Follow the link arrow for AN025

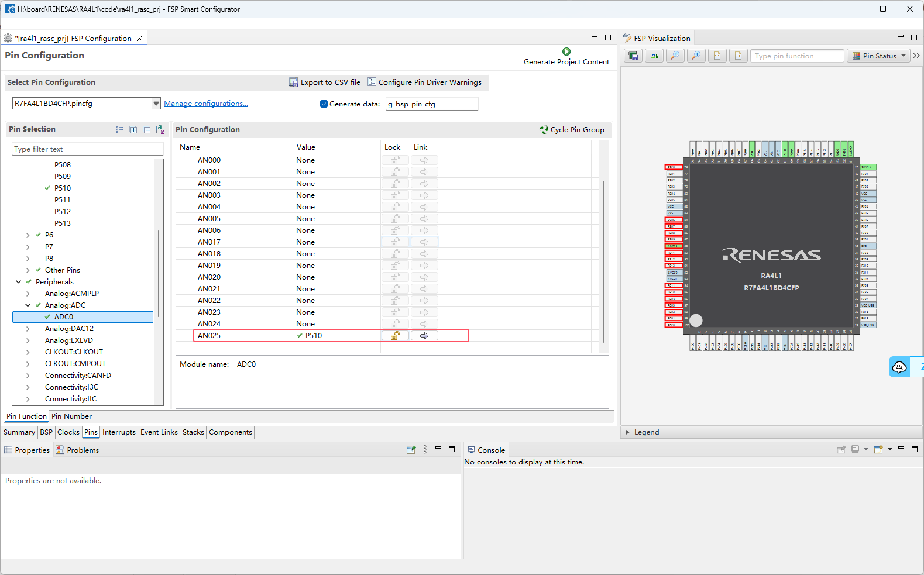(x=424, y=336)
